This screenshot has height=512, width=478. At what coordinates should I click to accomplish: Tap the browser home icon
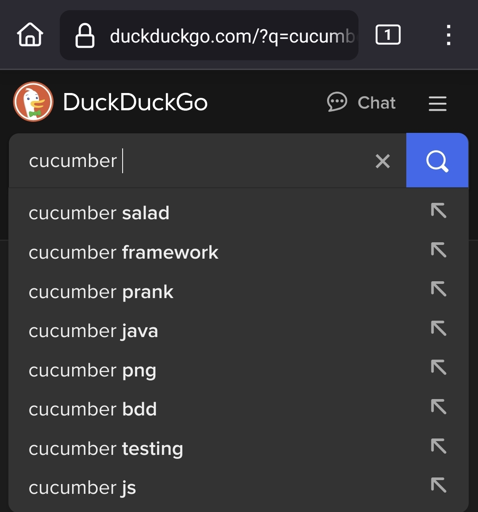pos(30,34)
